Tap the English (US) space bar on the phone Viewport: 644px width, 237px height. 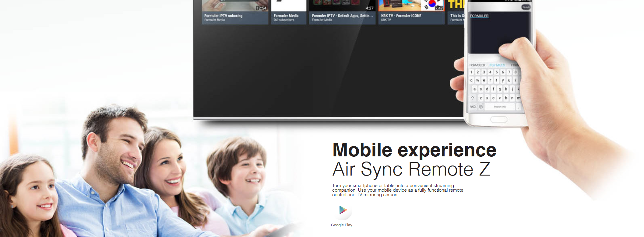tap(500, 107)
